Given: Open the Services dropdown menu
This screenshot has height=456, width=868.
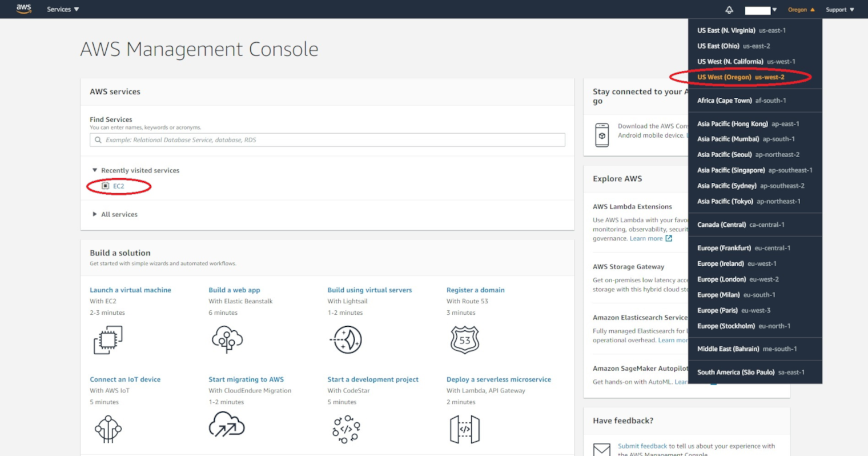Looking at the screenshot, I should [63, 10].
